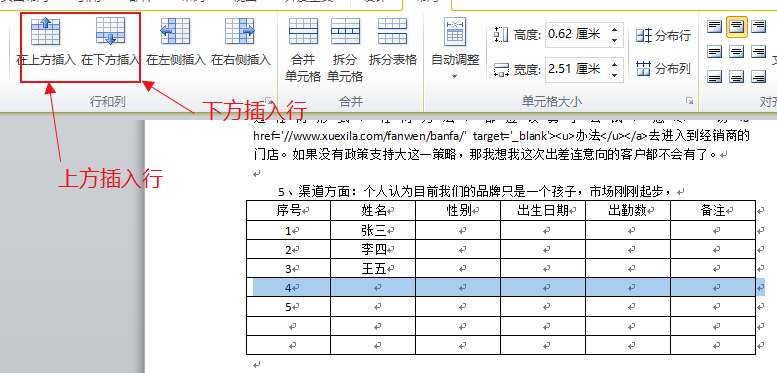Open the 自动调整 autofit dropdown
Image resolution: width=777 pixels, height=373 pixels.
point(455,50)
